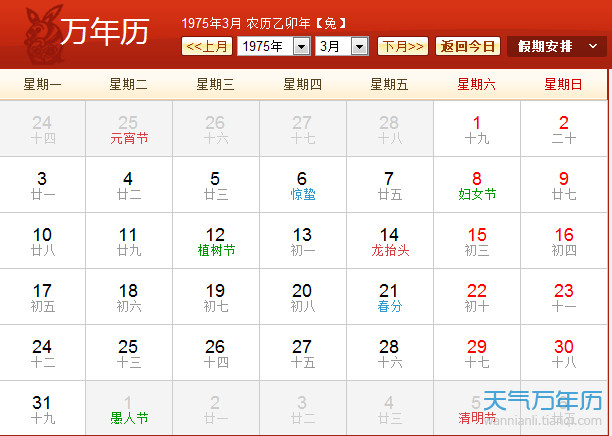Select March 5 廿三

(216, 185)
